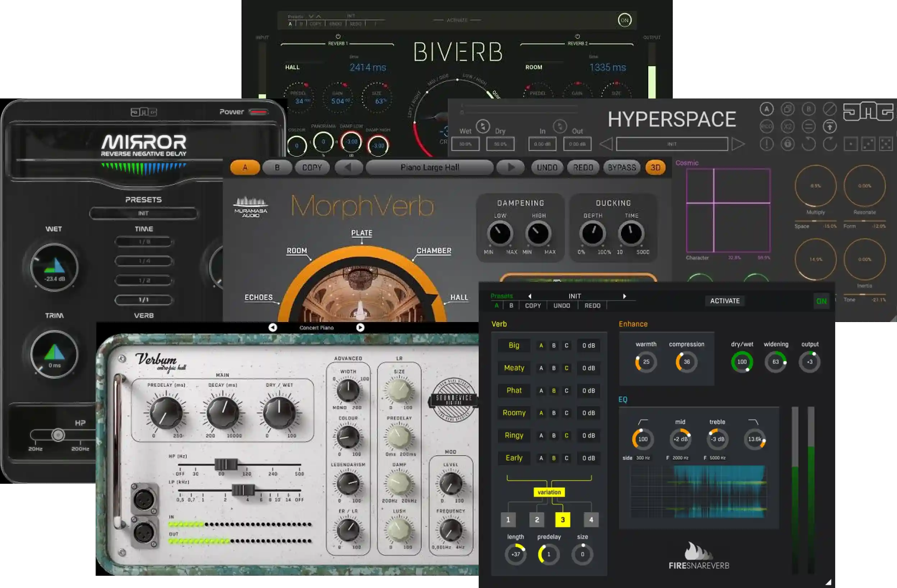Toggle the 3D button in MorphVerb
Viewport: 897px width, 588px height.
(655, 168)
